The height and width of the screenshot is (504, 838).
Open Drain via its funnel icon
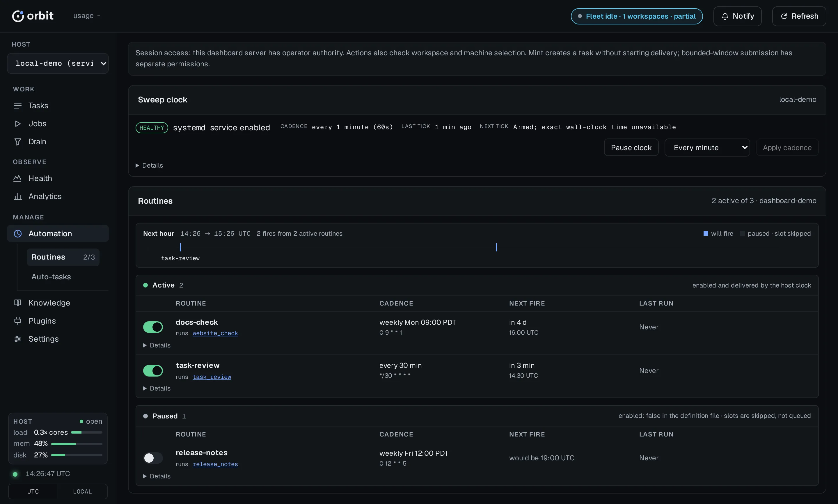tap(18, 142)
